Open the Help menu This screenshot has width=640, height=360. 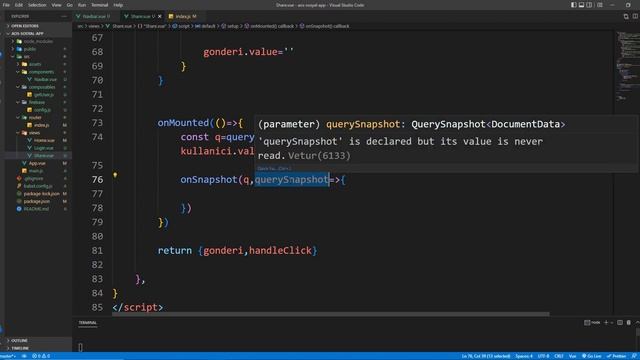[118, 5]
